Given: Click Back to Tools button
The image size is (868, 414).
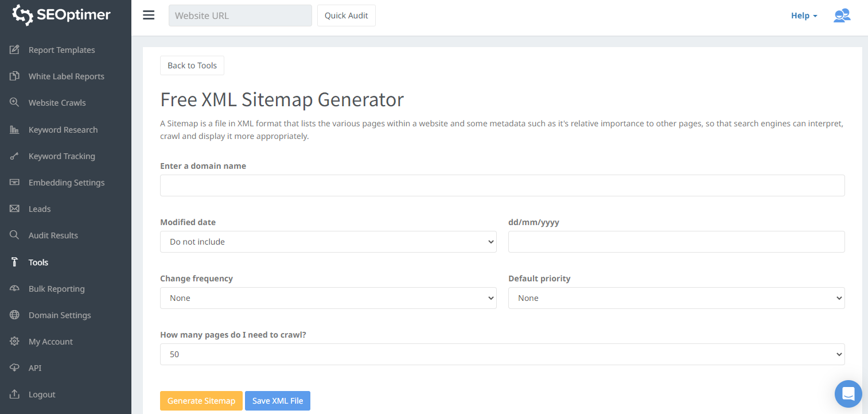Looking at the screenshot, I should [192, 65].
